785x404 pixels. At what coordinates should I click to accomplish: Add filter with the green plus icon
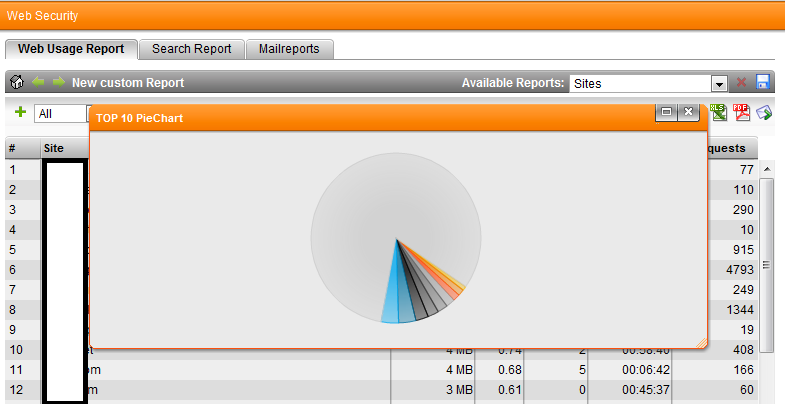pos(21,112)
